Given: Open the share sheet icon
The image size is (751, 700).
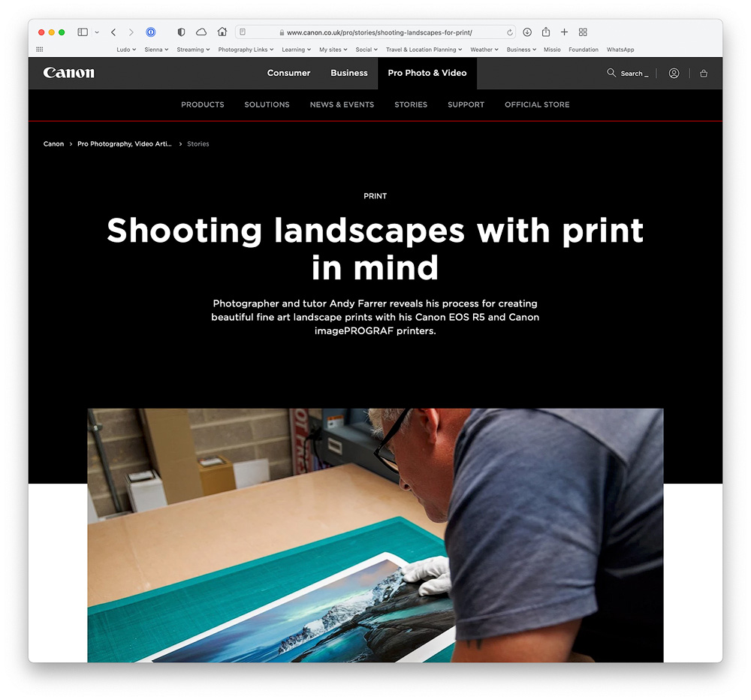Looking at the screenshot, I should pyautogui.click(x=545, y=32).
